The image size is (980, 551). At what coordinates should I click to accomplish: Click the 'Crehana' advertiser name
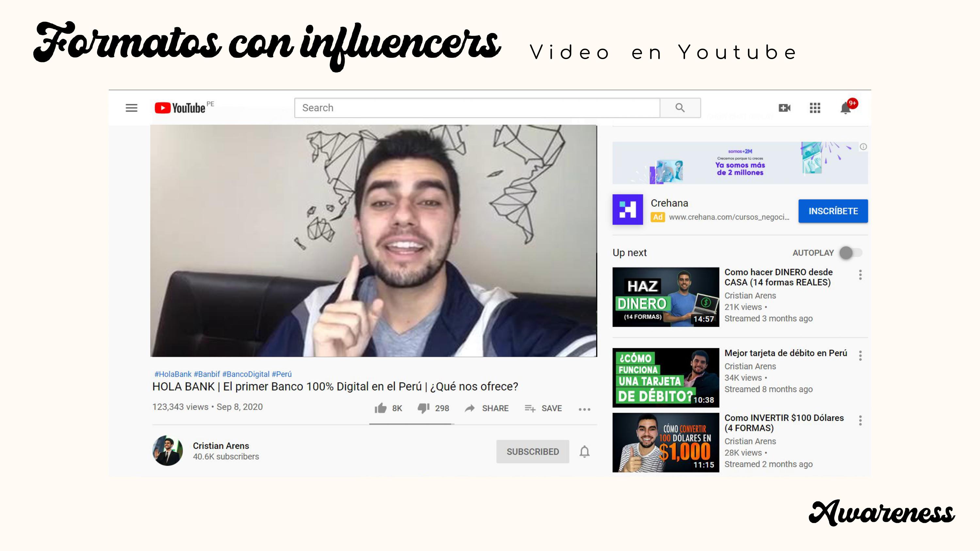coord(669,203)
